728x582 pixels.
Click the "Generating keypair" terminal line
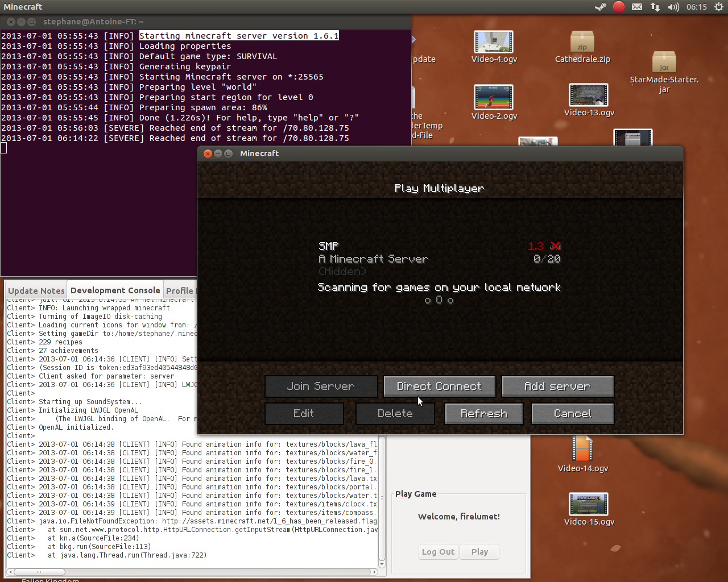point(116,66)
